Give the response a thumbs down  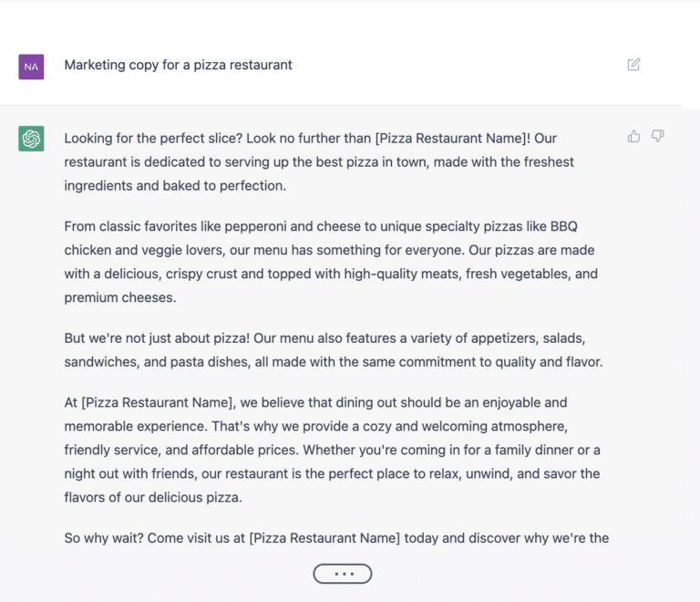(x=657, y=136)
